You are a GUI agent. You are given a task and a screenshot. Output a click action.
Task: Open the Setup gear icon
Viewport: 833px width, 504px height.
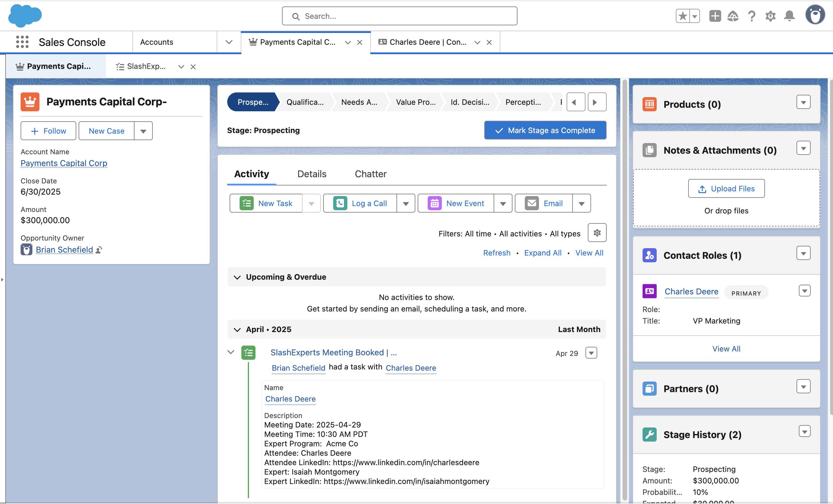[770, 16]
